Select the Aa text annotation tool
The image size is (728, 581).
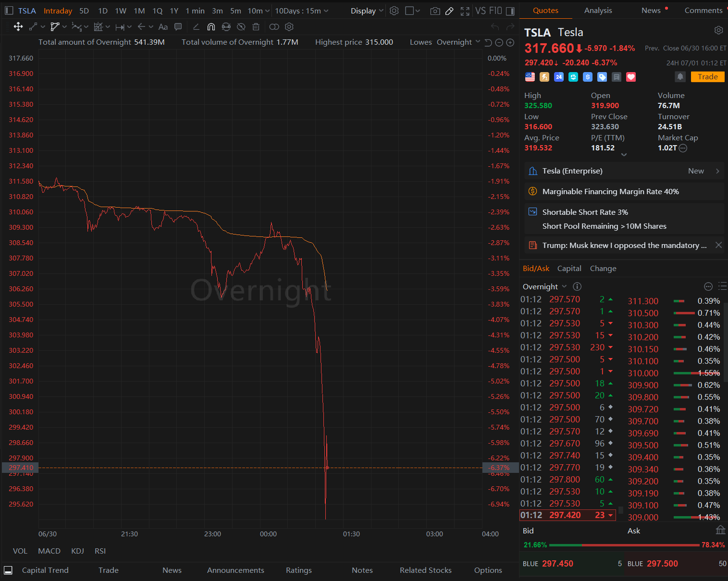pos(163,27)
